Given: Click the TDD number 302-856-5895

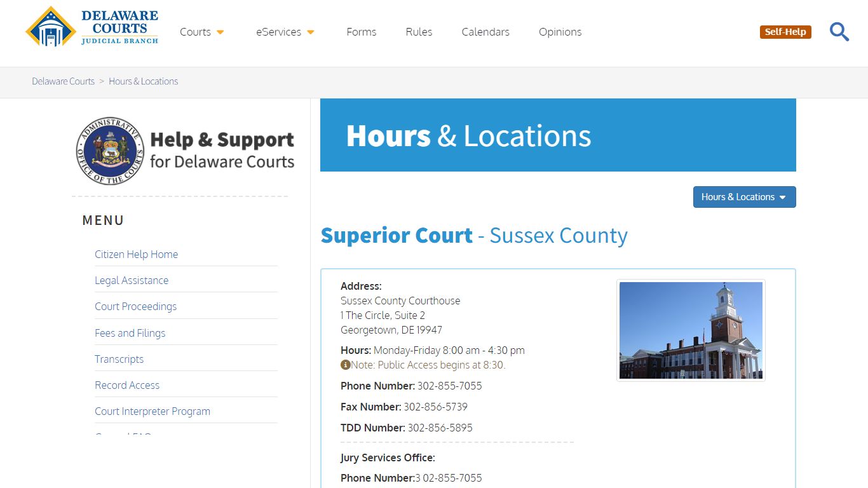Looking at the screenshot, I should click(x=440, y=428).
